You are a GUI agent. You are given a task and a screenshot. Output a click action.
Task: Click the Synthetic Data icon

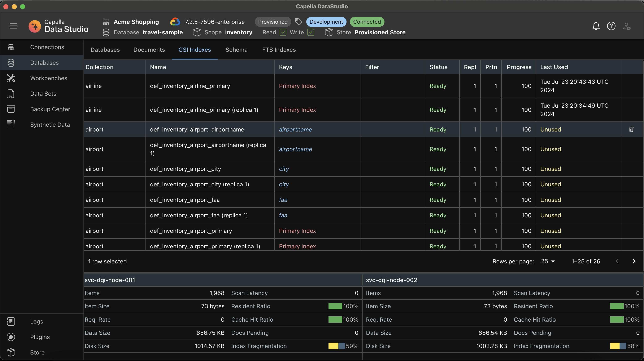tap(11, 125)
